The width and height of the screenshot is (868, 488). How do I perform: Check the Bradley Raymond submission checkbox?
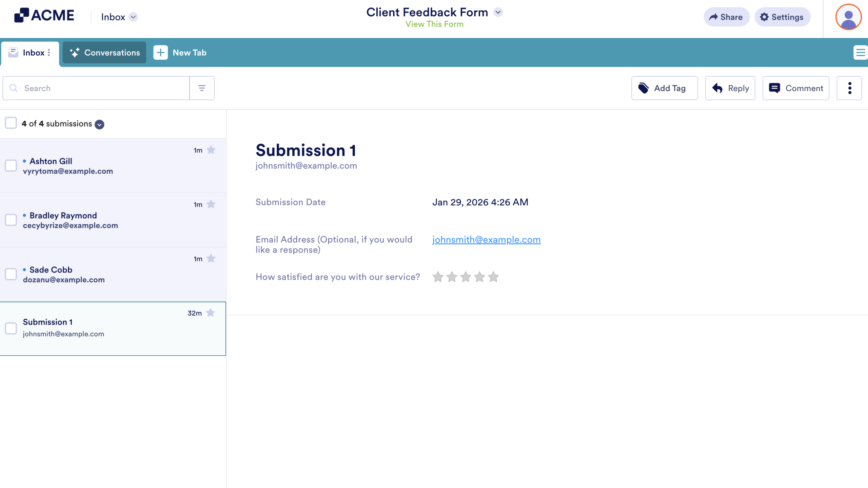(x=11, y=220)
